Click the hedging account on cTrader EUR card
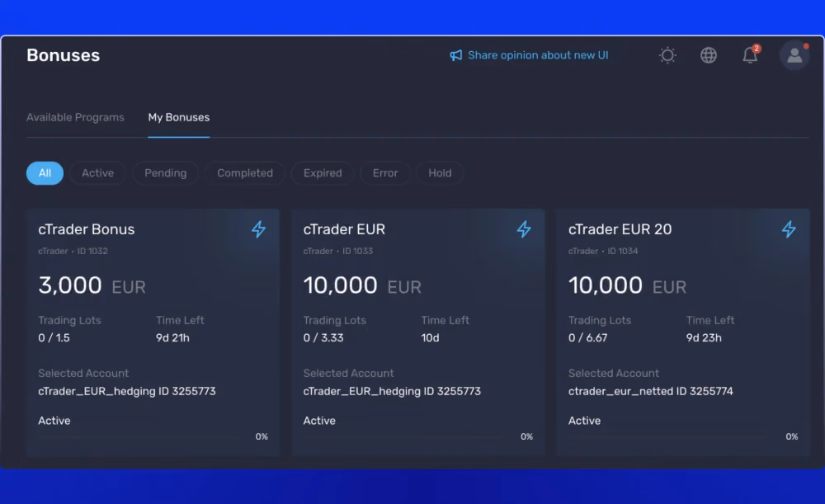825x504 pixels. (x=392, y=391)
